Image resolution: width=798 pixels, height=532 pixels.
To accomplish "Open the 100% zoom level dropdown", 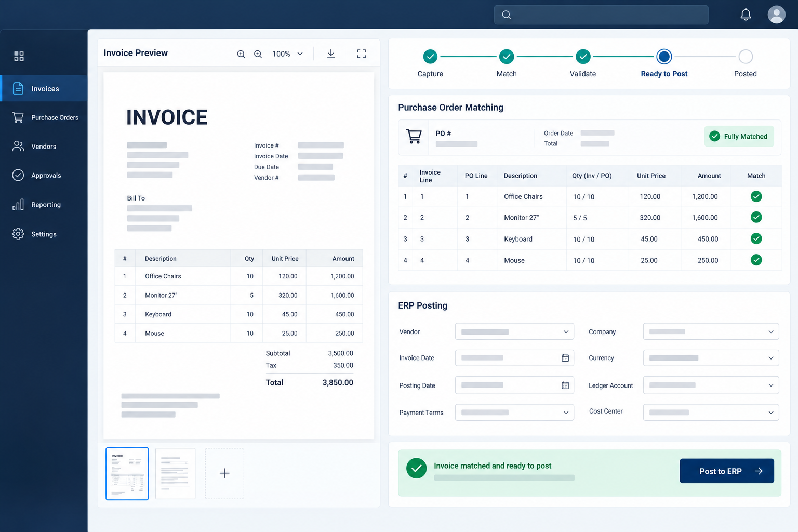I will point(288,54).
